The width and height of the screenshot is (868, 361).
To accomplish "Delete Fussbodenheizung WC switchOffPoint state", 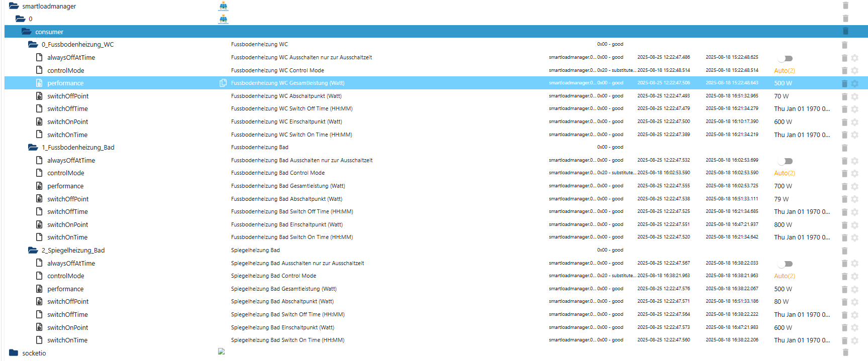I will [x=845, y=96].
